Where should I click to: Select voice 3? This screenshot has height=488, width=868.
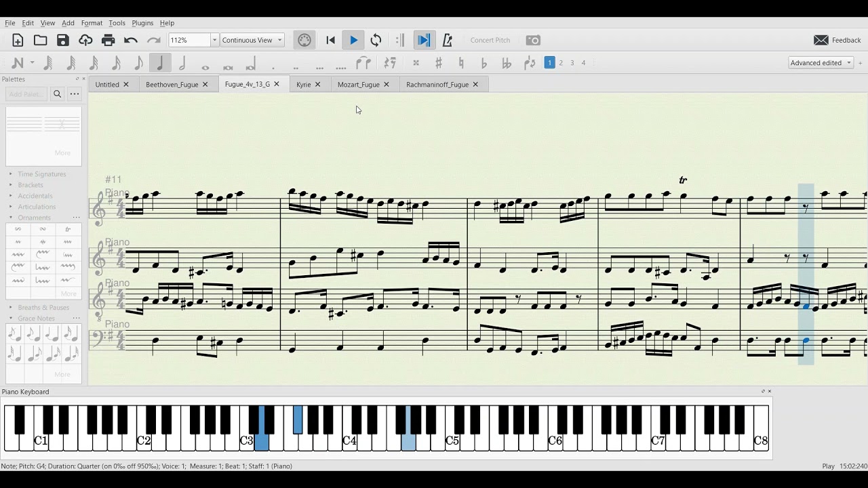coord(572,63)
